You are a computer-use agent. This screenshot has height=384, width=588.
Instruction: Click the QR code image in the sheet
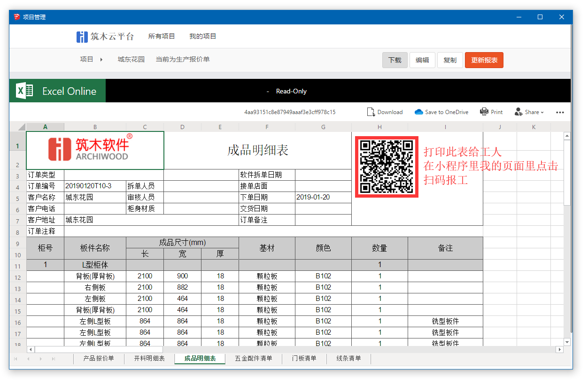(x=387, y=167)
